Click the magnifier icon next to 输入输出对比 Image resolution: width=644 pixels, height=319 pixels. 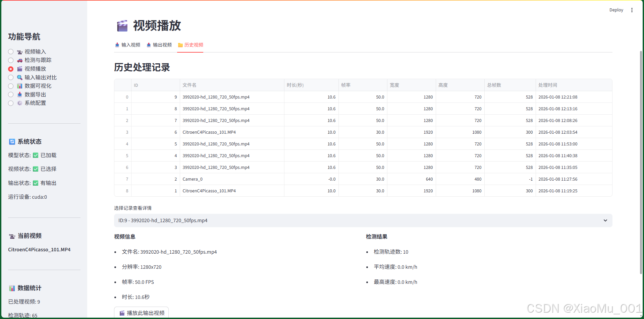point(19,77)
